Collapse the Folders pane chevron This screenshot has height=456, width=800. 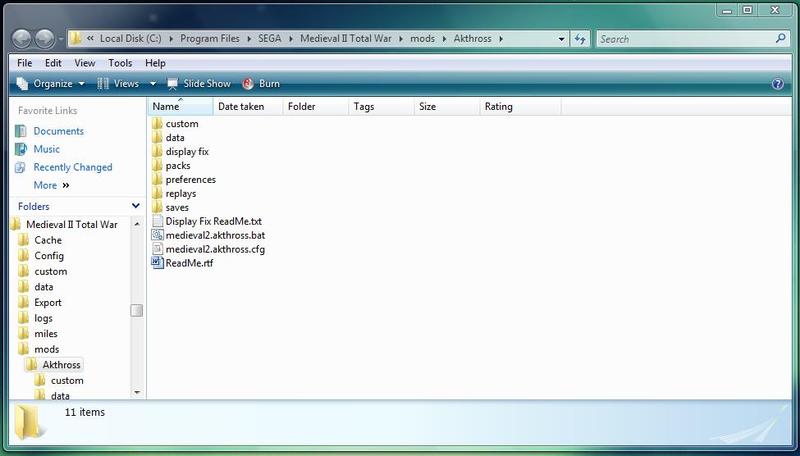(x=136, y=206)
